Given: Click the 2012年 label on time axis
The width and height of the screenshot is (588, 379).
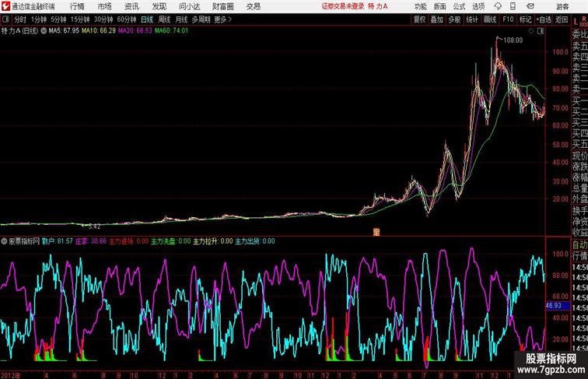Looking at the screenshot, I should pos(11,375).
